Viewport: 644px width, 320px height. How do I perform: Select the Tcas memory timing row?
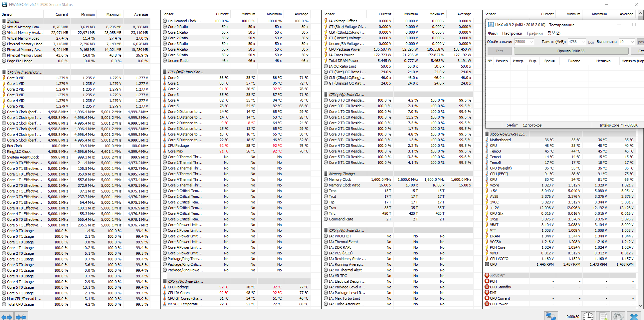[x=398, y=191]
